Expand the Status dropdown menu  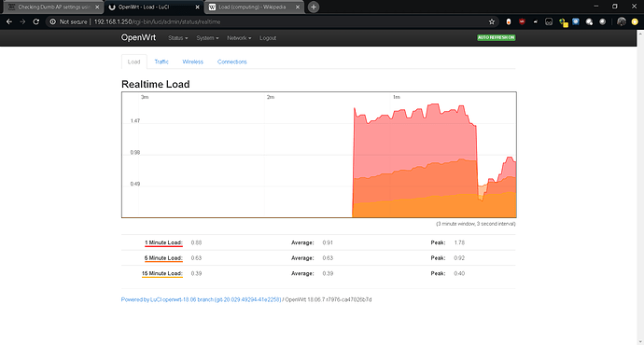[x=178, y=37]
